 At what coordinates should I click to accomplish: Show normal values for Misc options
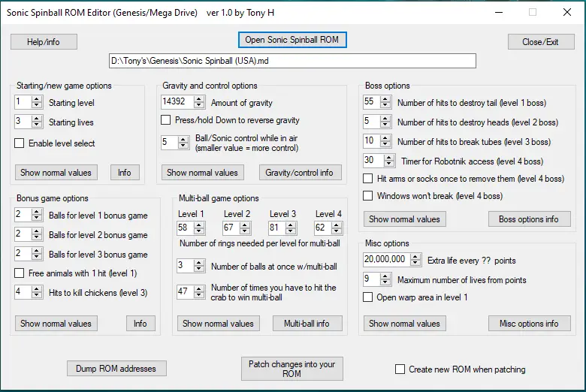405,324
